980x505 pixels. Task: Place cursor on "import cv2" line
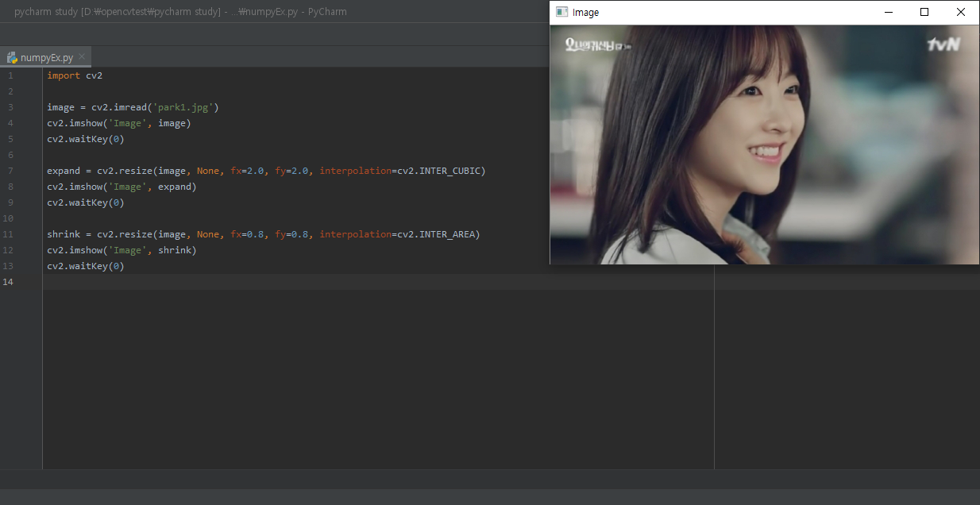75,75
